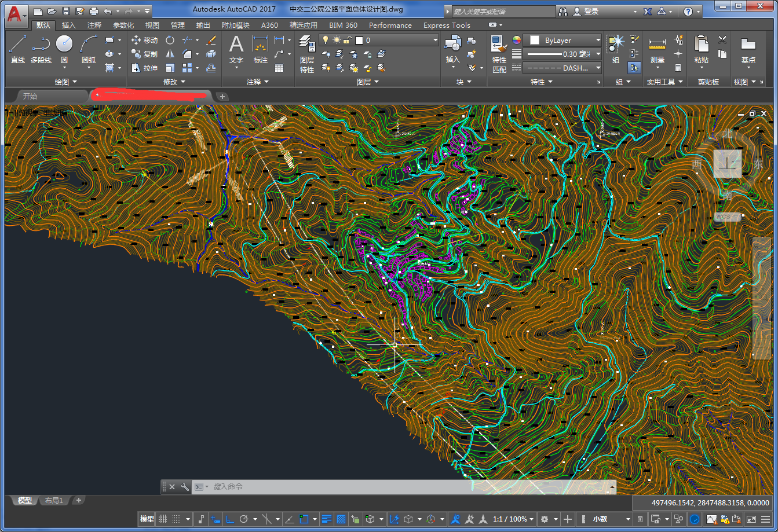The width and height of the screenshot is (778, 532).
Task: Expand the layer name dropdown showing 0
Action: pyautogui.click(x=379, y=40)
